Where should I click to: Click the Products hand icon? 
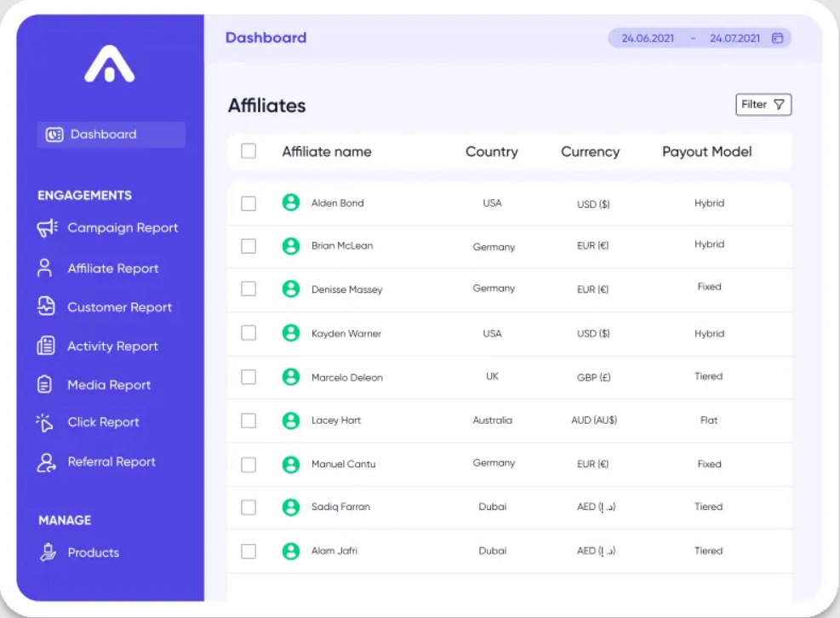tap(48, 552)
